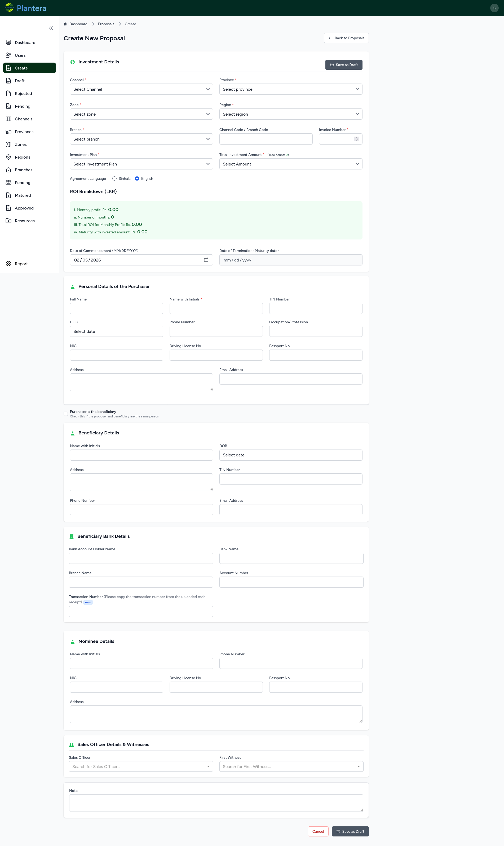
Task: Open the calendar picker for commencement date
Action: tap(206, 260)
